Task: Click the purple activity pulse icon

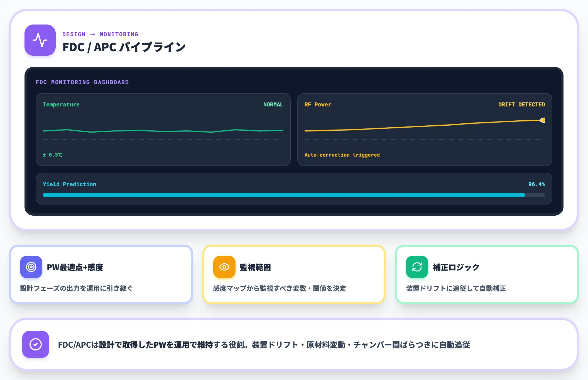Action: click(x=40, y=40)
